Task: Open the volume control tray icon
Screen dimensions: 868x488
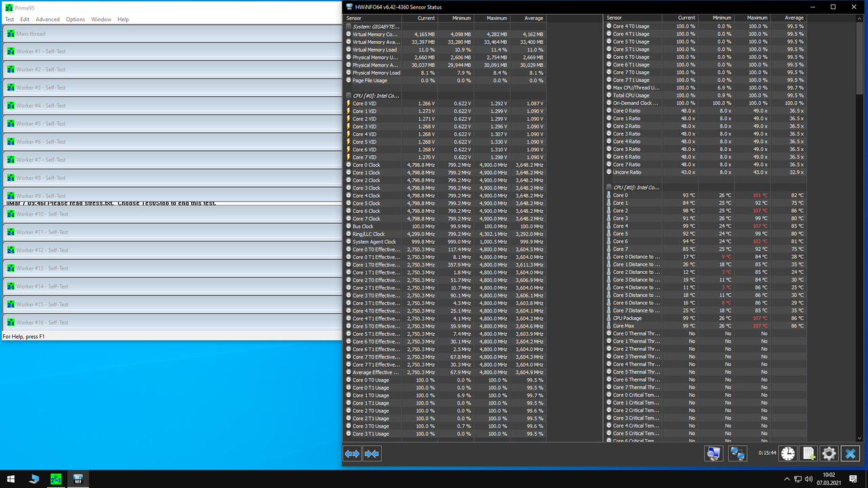Action: click(810, 479)
